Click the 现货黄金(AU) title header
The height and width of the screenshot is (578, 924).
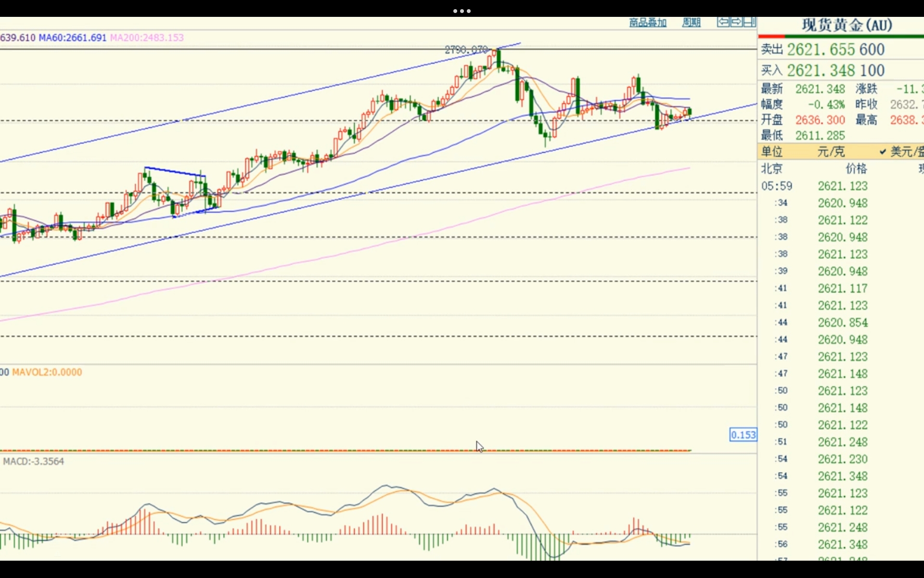coord(847,25)
